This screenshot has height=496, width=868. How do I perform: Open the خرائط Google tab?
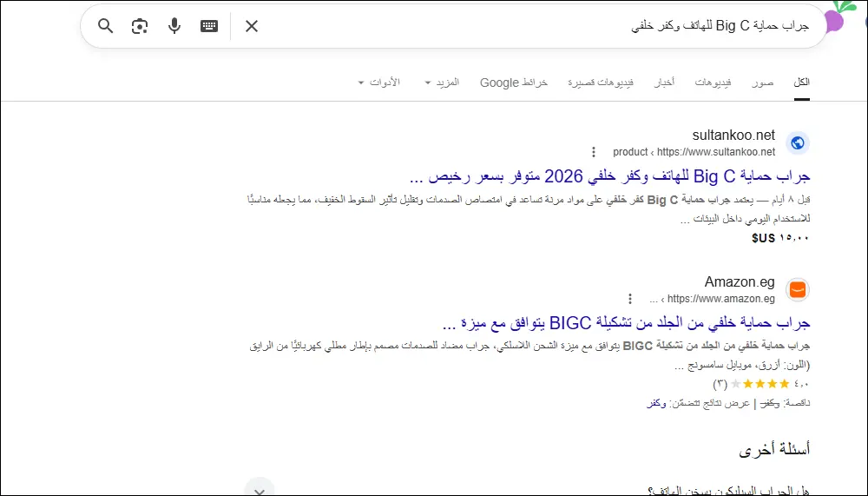click(x=514, y=83)
